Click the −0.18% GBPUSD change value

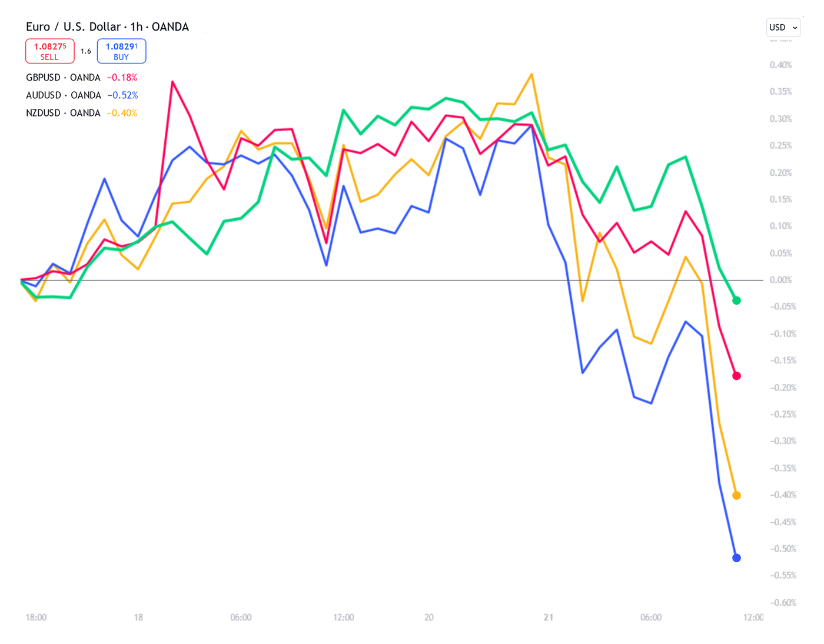(122, 77)
